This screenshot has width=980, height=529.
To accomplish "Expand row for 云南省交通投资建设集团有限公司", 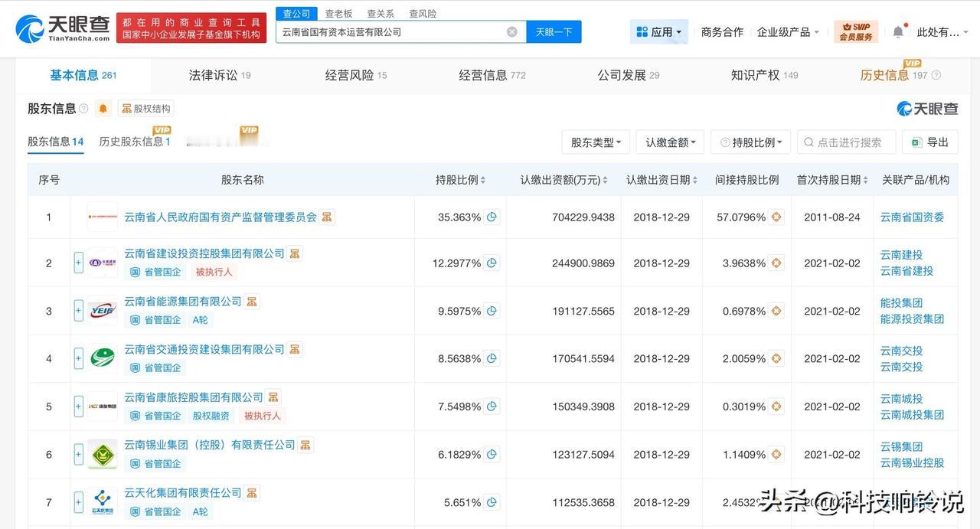I will [x=78, y=358].
